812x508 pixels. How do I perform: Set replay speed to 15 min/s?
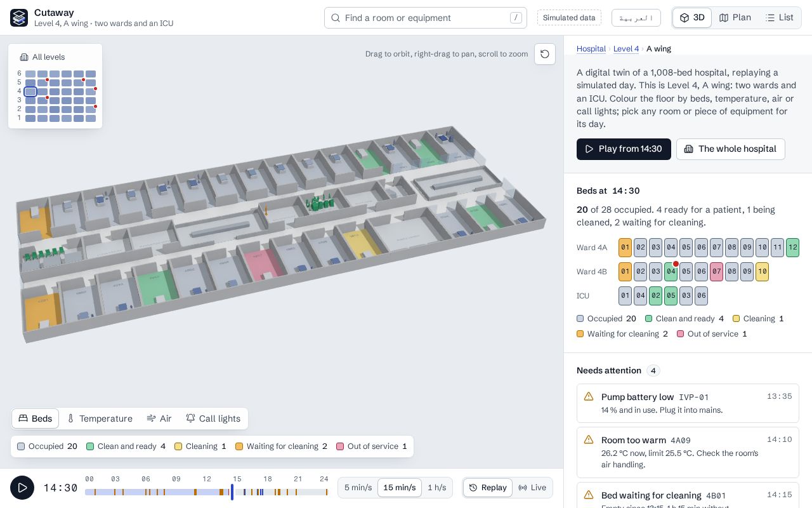400,488
